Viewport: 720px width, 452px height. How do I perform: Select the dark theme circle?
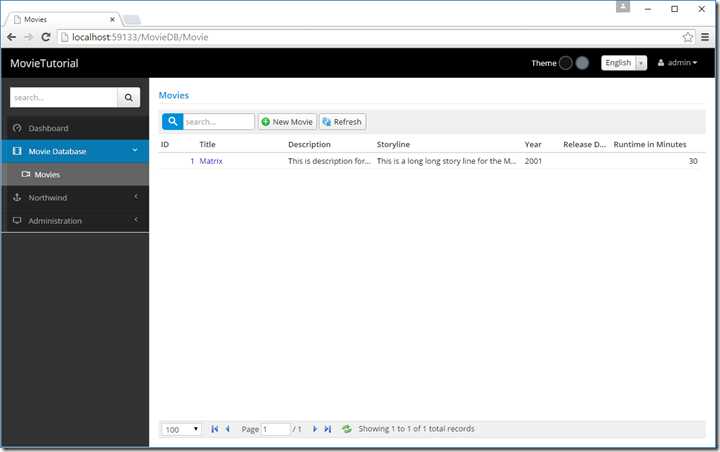point(566,63)
